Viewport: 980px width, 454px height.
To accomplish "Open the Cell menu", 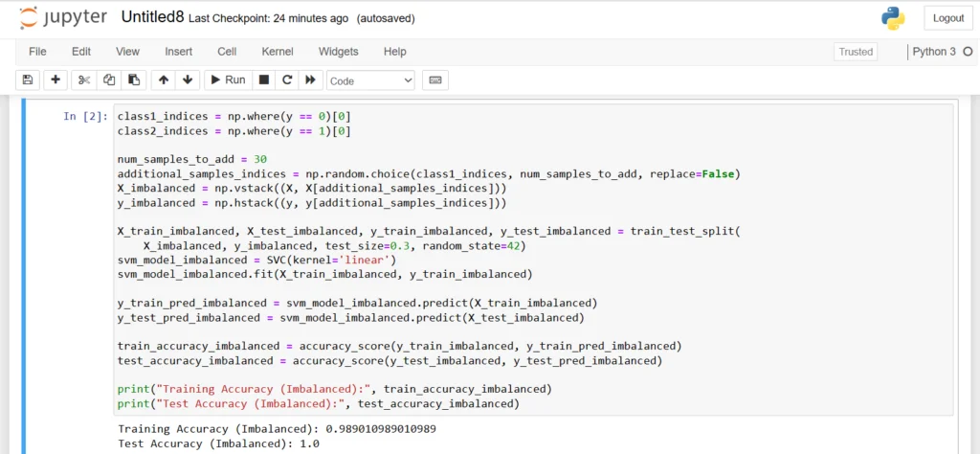I will [x=227, y=52].
